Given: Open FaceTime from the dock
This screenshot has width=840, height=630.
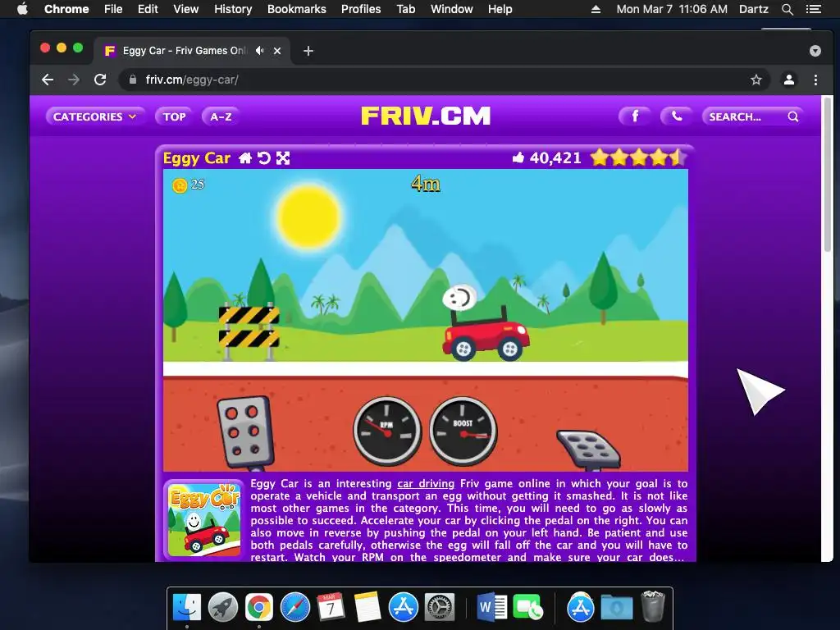Looking at the screenshot, I should click(x=527, y=608).
